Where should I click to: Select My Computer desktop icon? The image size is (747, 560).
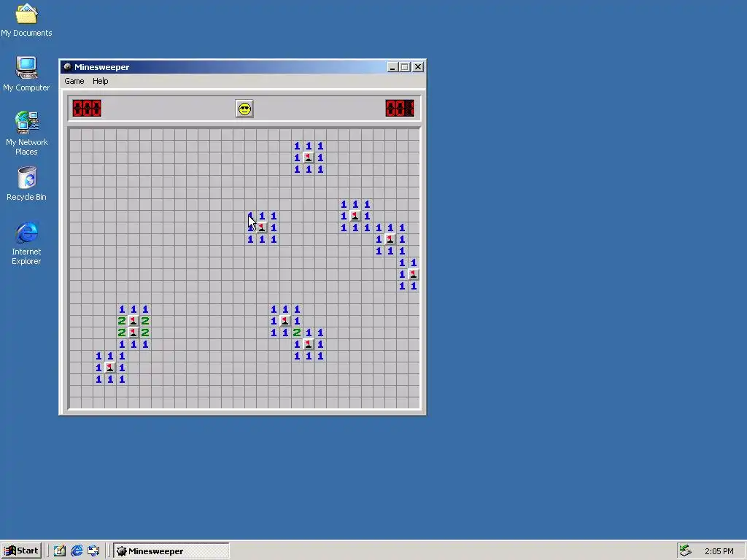[26, 74]
